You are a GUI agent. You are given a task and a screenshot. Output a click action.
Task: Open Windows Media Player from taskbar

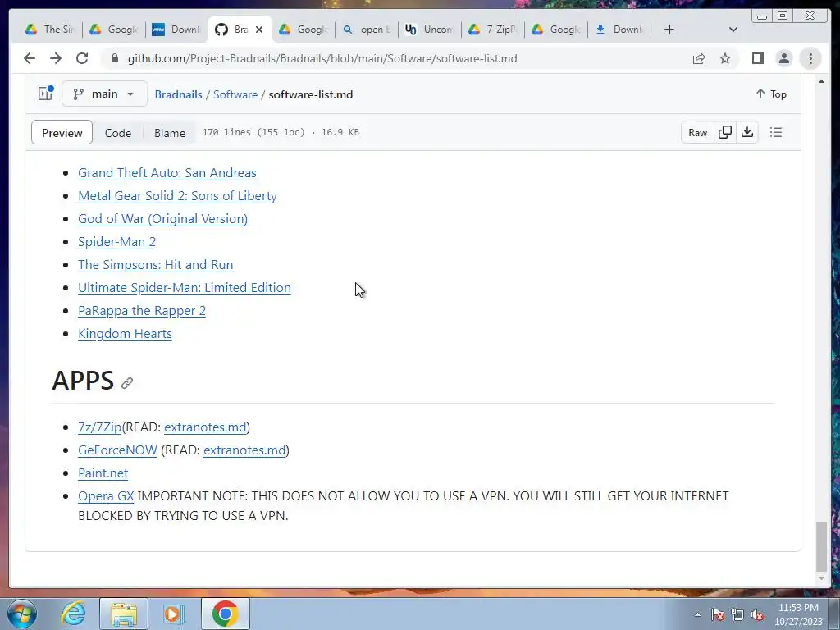174,614
